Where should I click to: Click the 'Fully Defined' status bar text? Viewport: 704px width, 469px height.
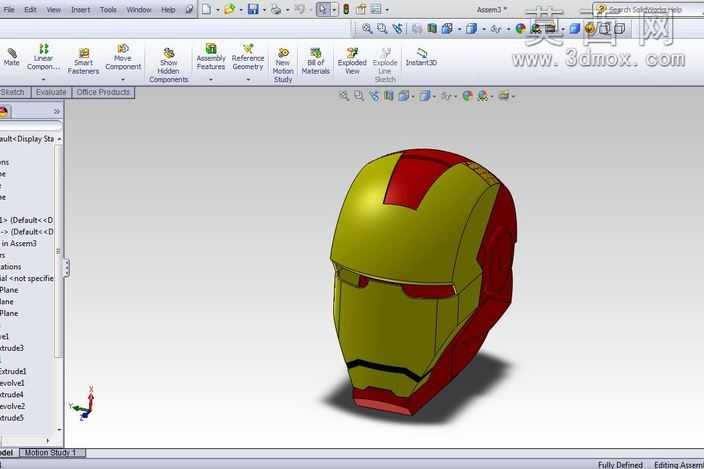point(620,465)
